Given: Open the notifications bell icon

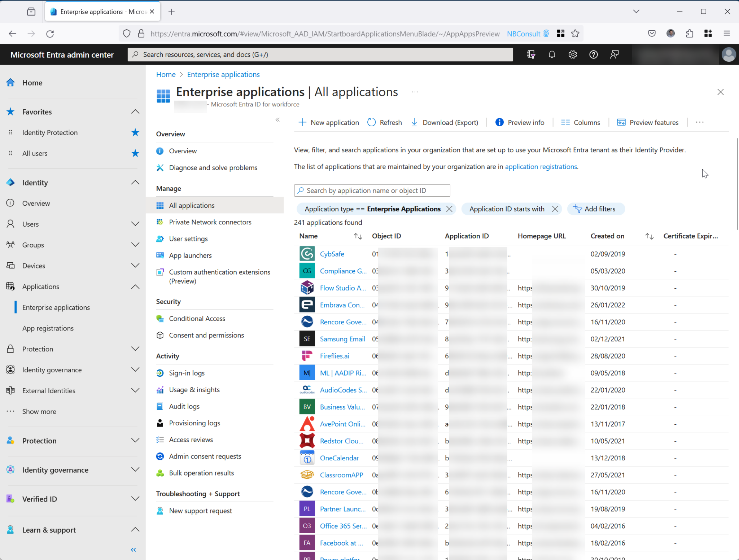Looking at the screenshot, I should click(x=552, y=54).
